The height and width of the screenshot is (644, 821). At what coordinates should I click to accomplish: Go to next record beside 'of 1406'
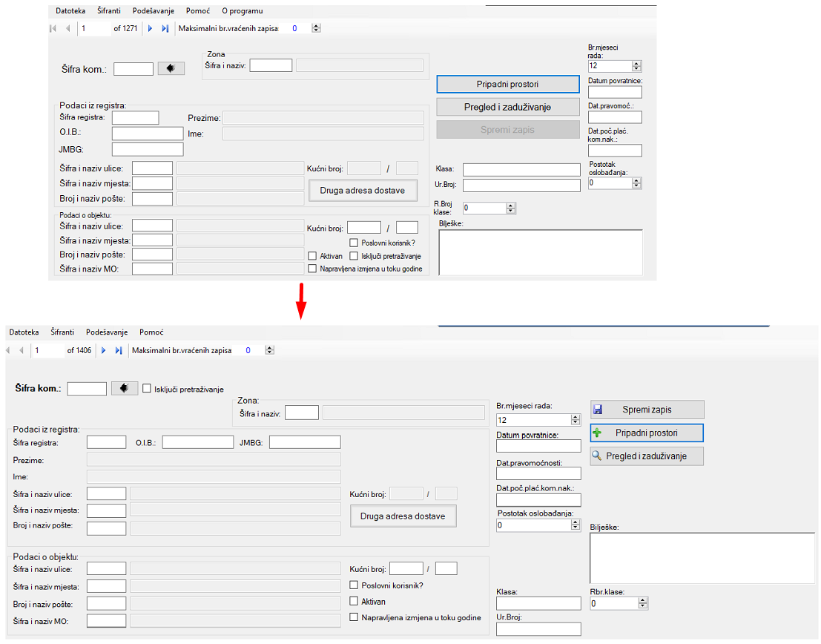point(103,350)
